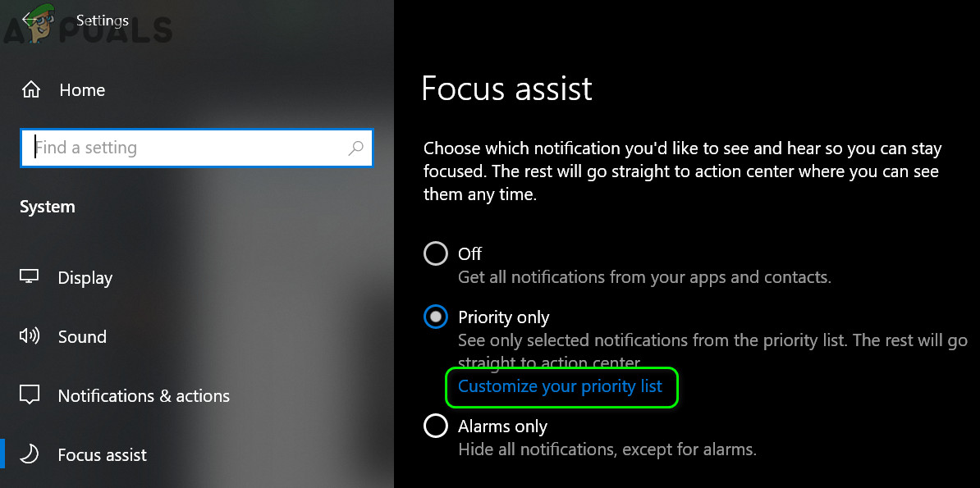Open the Display settings label

(x=85, y=278)
